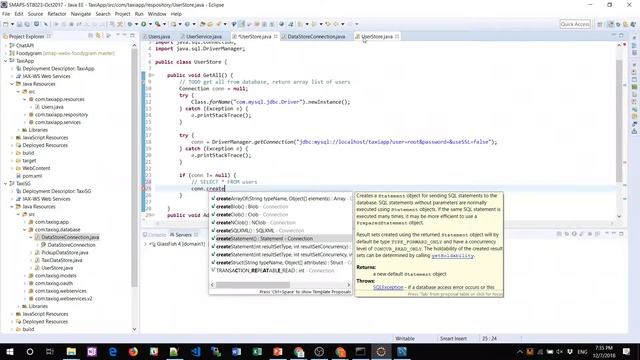
Task: Expand the ChatAPI project node
Action: (6, 45)
